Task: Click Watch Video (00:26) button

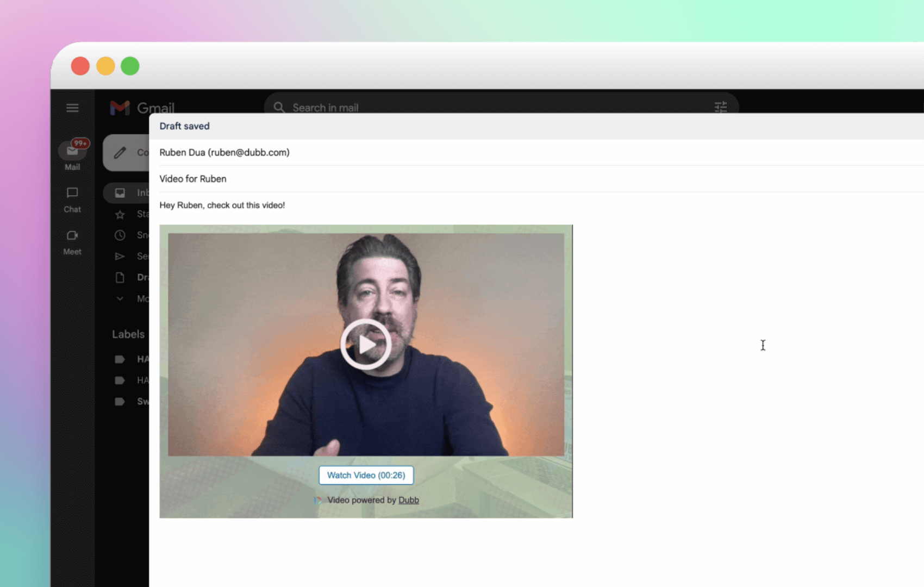Action: point(366,475)
